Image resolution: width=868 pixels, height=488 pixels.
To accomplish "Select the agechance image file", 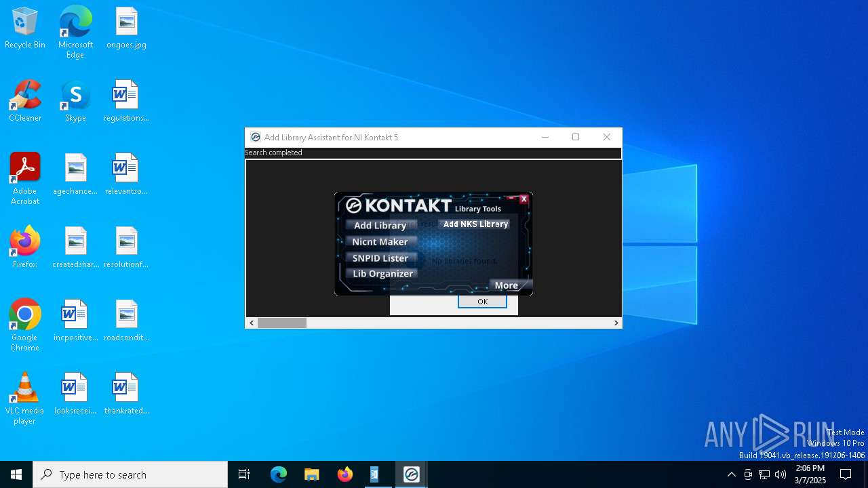I will [75, 175].
